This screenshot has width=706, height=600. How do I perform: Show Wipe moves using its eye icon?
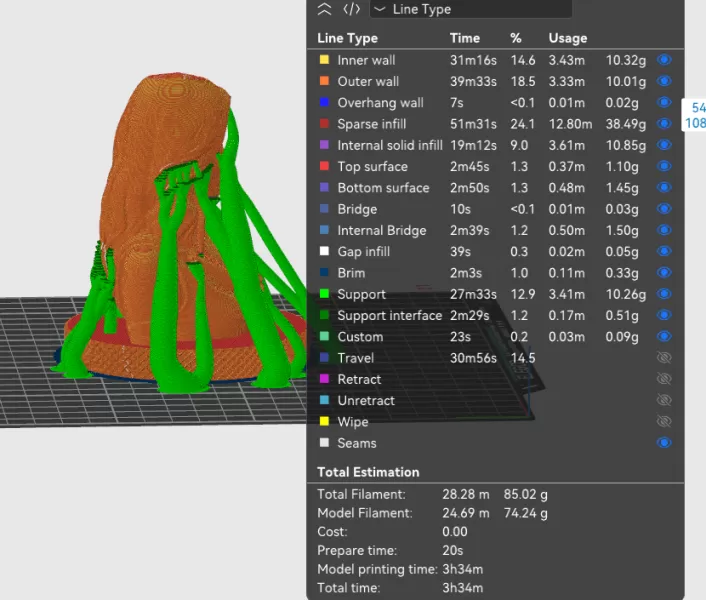pos(664,422)
